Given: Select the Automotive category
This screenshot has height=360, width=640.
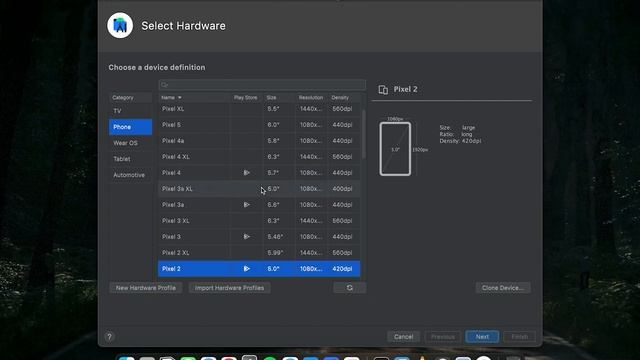Looking at the screenshot, I should 131,175.
